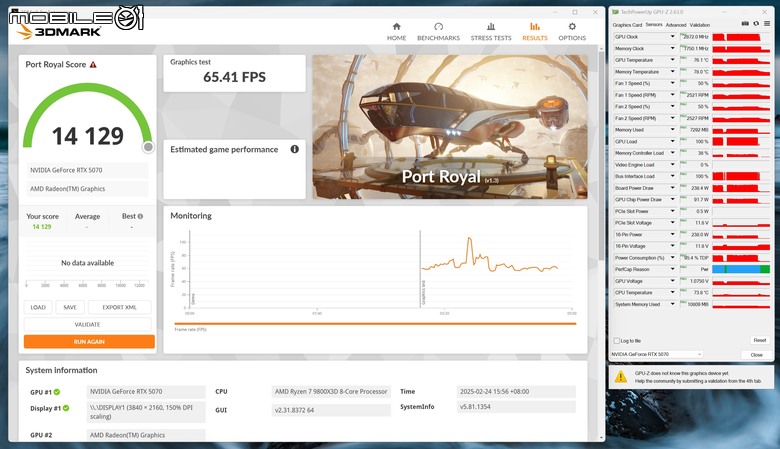780x449 pixels.
Task: Open Memory Clock sensor dropdown
Action: 673,48
